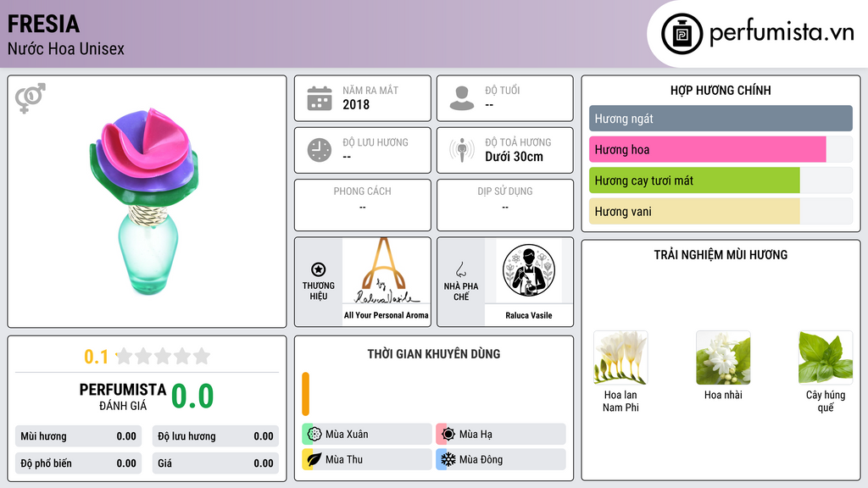The height and width of the screenshot is (488, 868).
Task: Click the snowflake icon of Mùa Đông
Action: pyautogui.click(x=448, y=459)
